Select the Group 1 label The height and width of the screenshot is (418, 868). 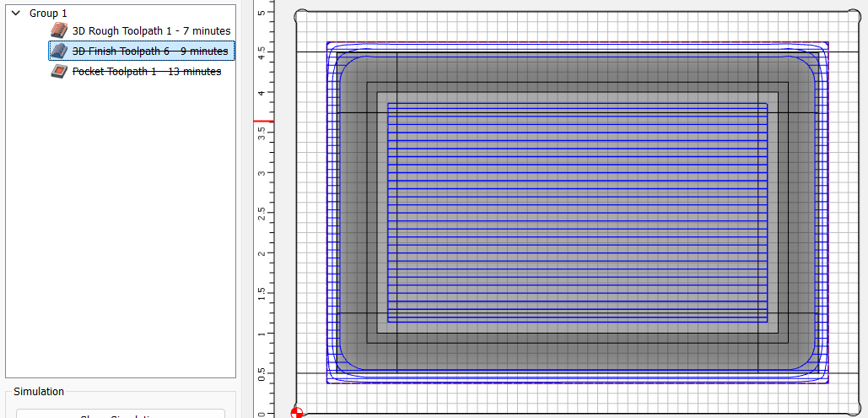48,14
